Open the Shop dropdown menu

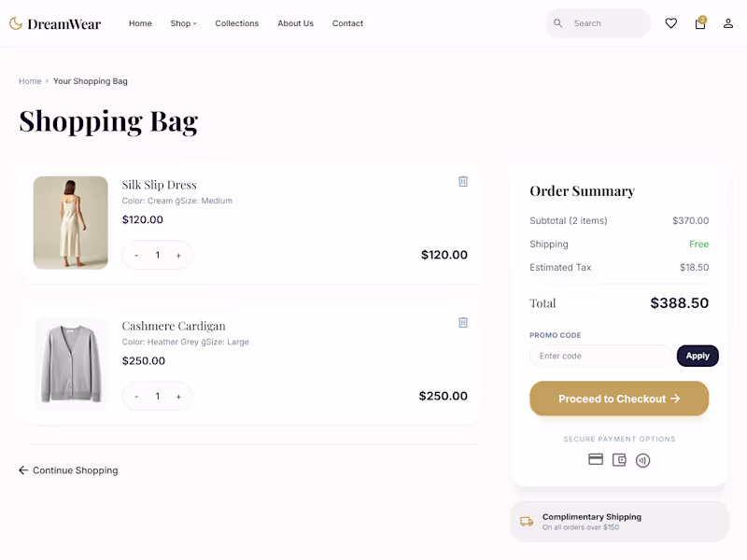[184, 23]
